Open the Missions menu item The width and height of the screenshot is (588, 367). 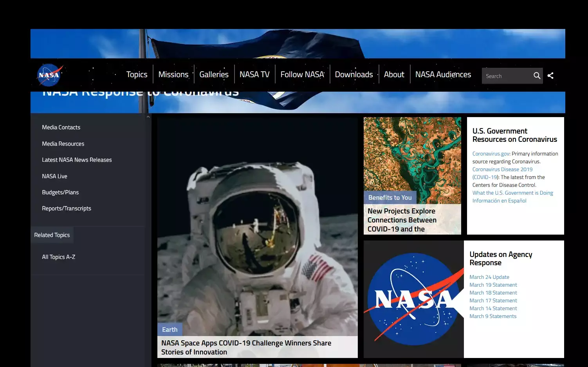point(173,74)
